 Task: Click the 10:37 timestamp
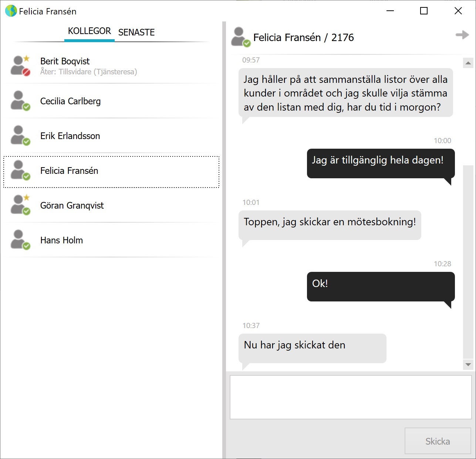pos(251,325)
